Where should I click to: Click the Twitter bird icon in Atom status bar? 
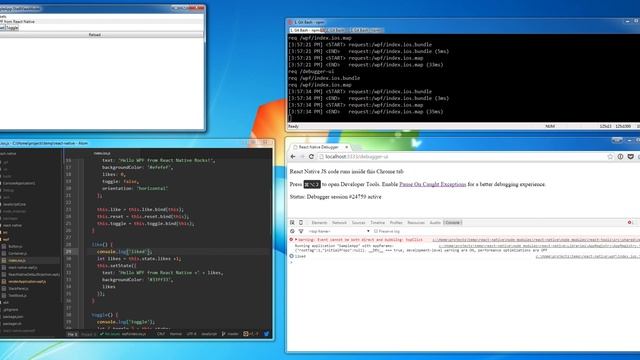(267, 333)
